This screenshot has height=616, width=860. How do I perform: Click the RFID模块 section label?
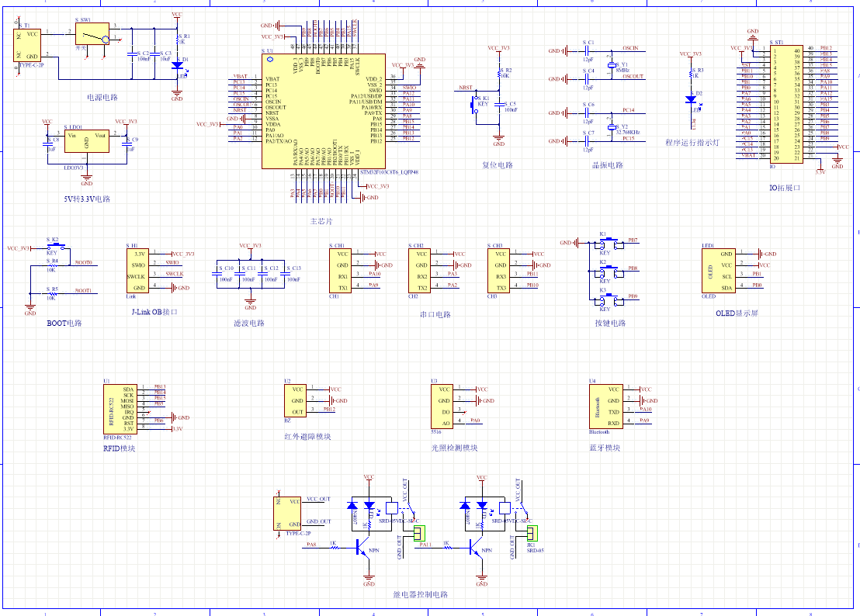click(119, 448)
